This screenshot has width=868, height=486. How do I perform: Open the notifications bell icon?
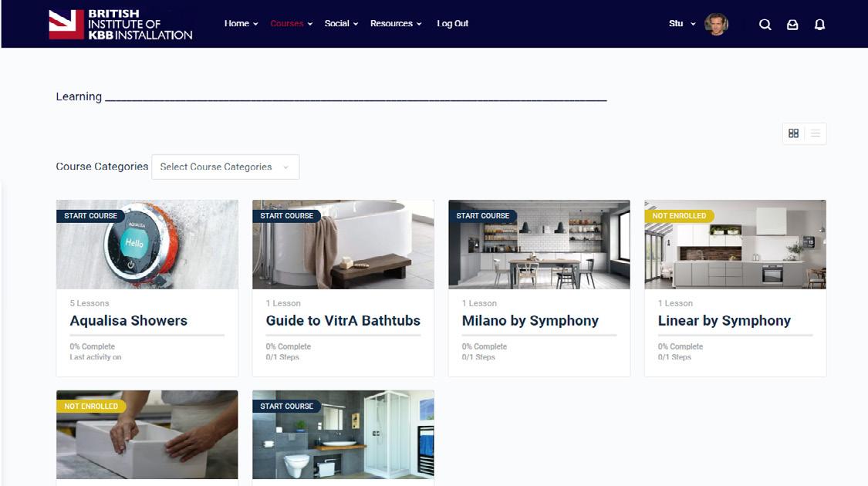(x=820, y=25)
